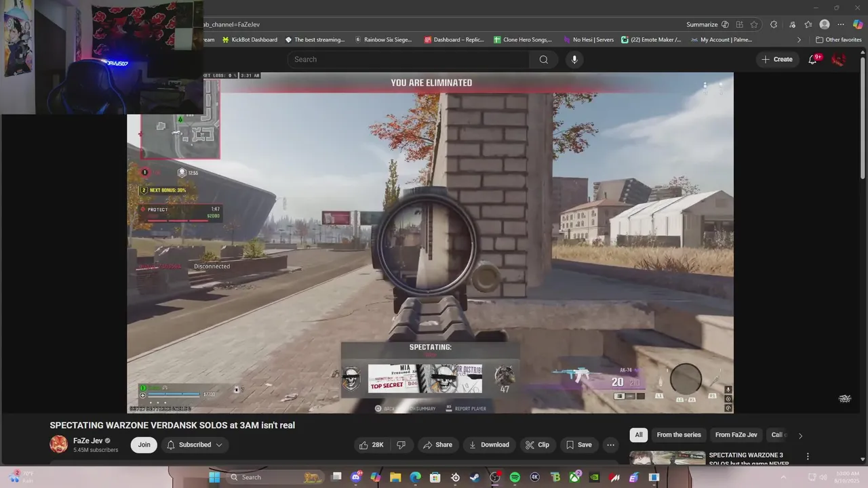Image resolution: width=868 pixels, height=488 pixels.
Task: Click the channel watermark on the video
Action: 845,399
